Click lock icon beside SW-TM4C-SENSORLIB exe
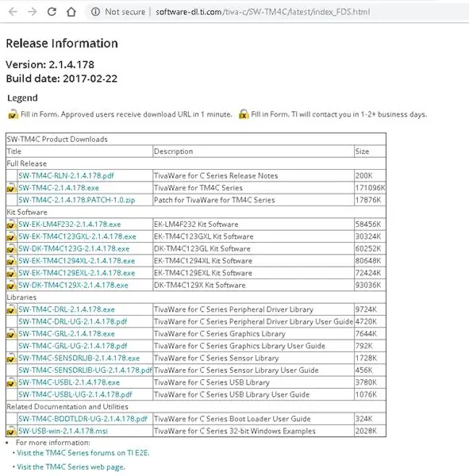The width and height of the screenshot is (469, 476). coord(11,358)
